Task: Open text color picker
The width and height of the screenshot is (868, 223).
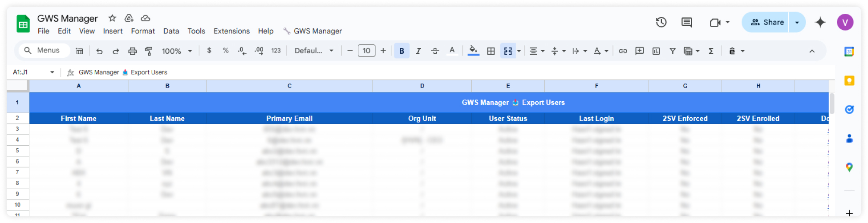Action: pos(452,51)
